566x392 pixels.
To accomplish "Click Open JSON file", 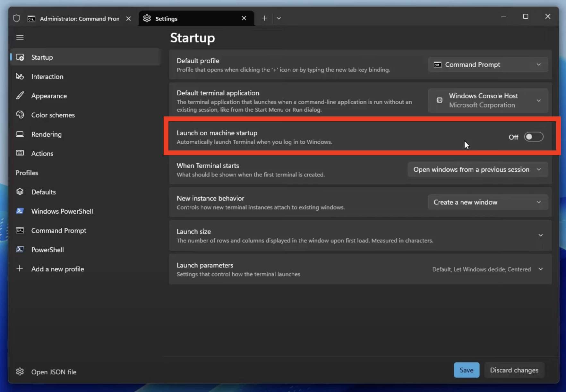I will 85,372.
